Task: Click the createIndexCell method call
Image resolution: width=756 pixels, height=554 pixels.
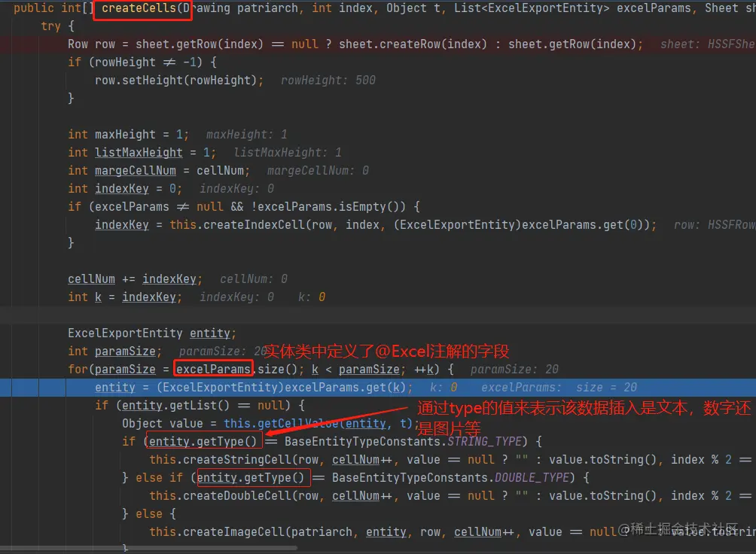Action: (254, 225)
